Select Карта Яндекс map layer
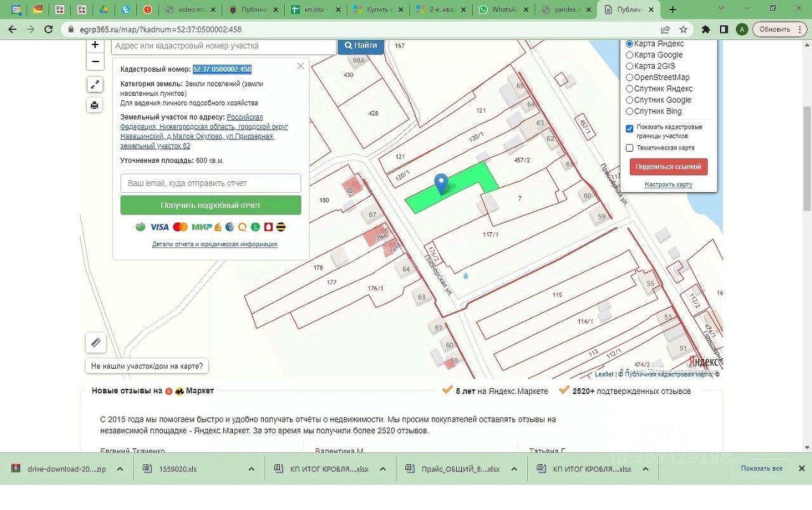 (629, 44)
